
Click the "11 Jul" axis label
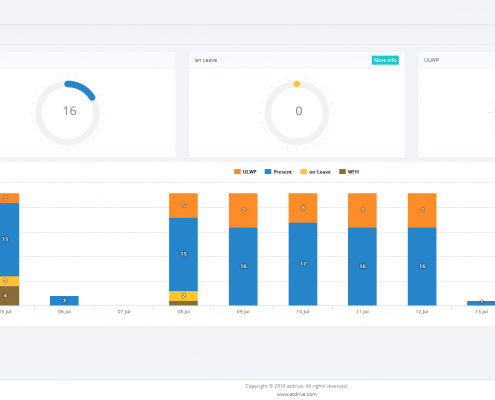(362, 312)
